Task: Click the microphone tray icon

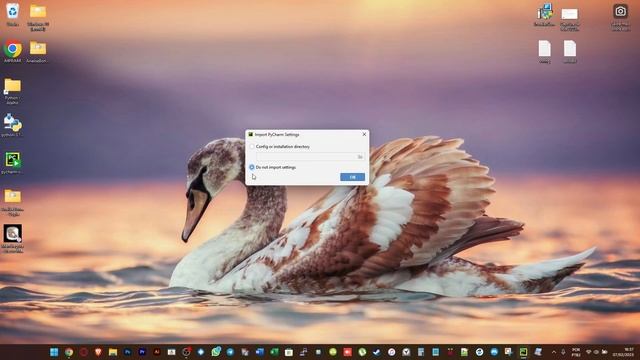Action: click(563, 352)
